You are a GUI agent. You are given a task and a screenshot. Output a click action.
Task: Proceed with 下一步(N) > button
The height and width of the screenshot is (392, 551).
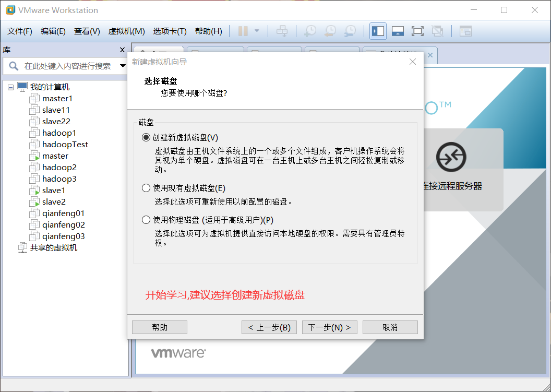tap(330, 327)
